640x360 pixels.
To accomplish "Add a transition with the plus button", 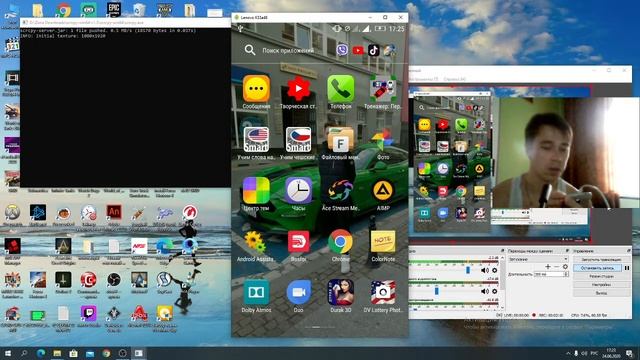I will click(548, 267).
